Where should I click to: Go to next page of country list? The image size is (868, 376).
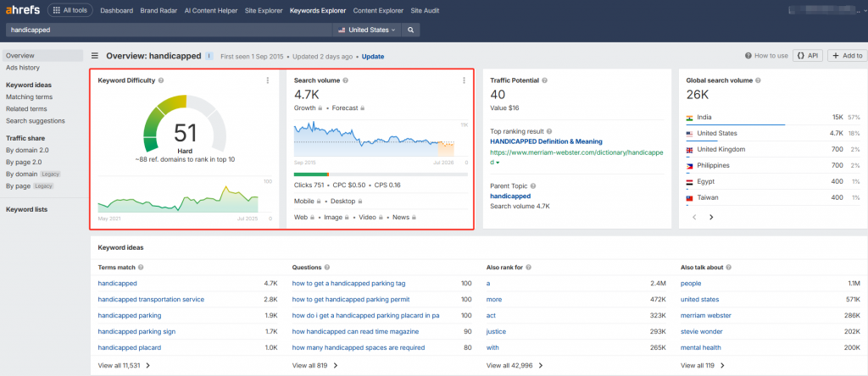711,218
